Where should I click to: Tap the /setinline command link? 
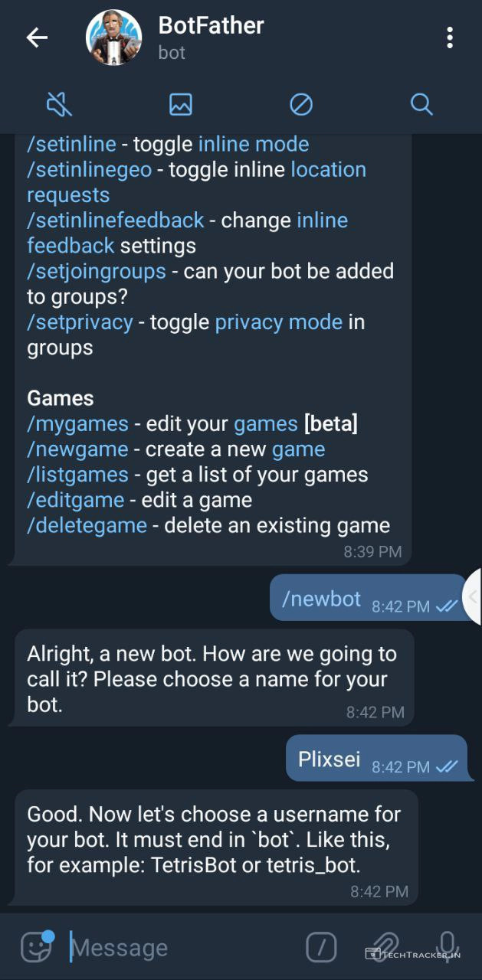click(71, 144)
